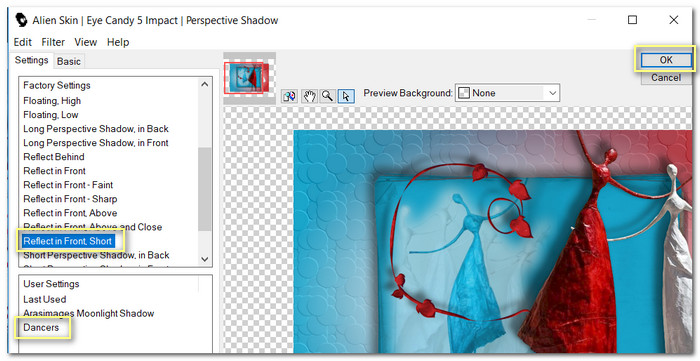Open the Help menu

[x=118, y=42]
